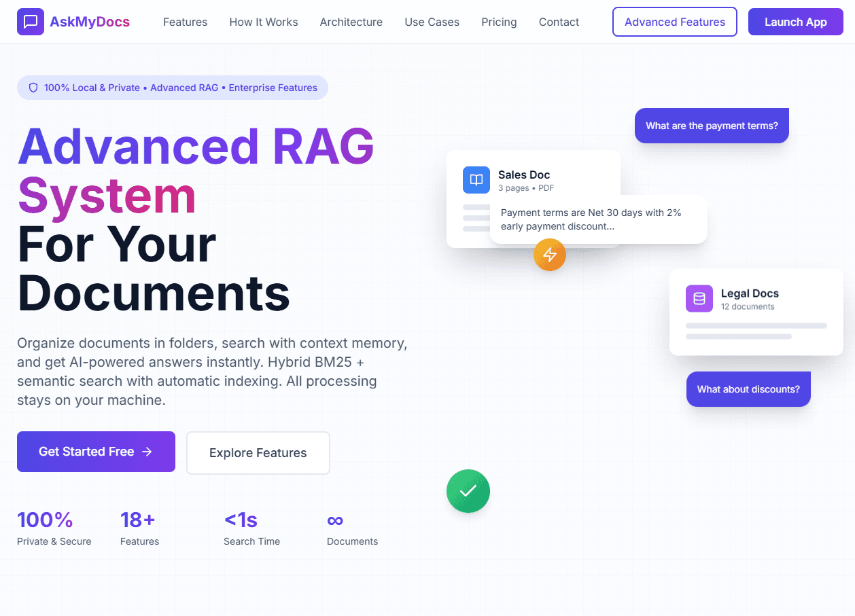The width and height of the screenshot is (855, 616).
Task: Select the Use Cases nav item
Action: click(432, 22)
